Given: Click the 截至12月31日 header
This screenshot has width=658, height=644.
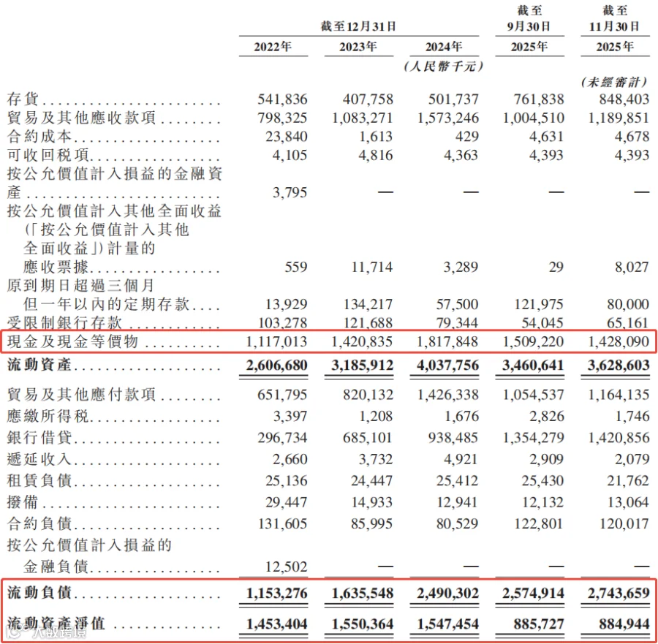Looking at the screenshot, I should tap(359, 26).
